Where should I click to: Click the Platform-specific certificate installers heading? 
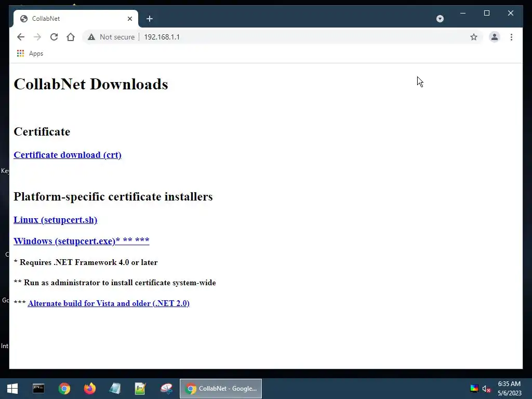click(x=113, y=196)
